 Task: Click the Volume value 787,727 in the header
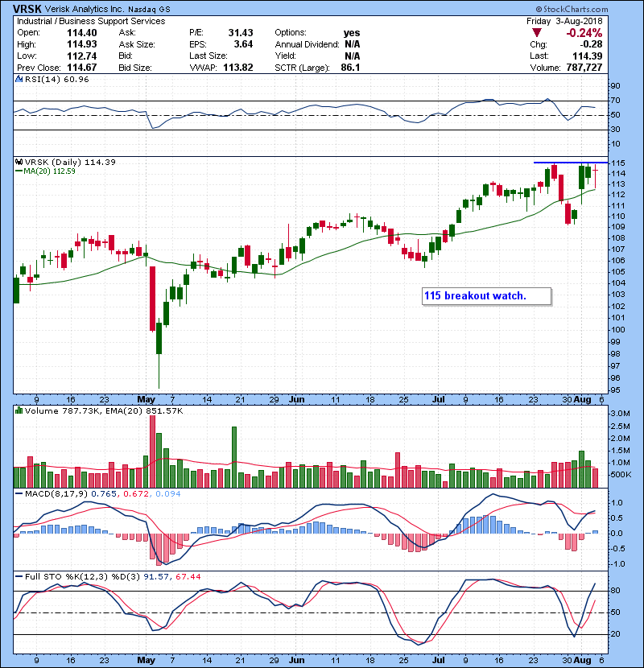[584, 68]
